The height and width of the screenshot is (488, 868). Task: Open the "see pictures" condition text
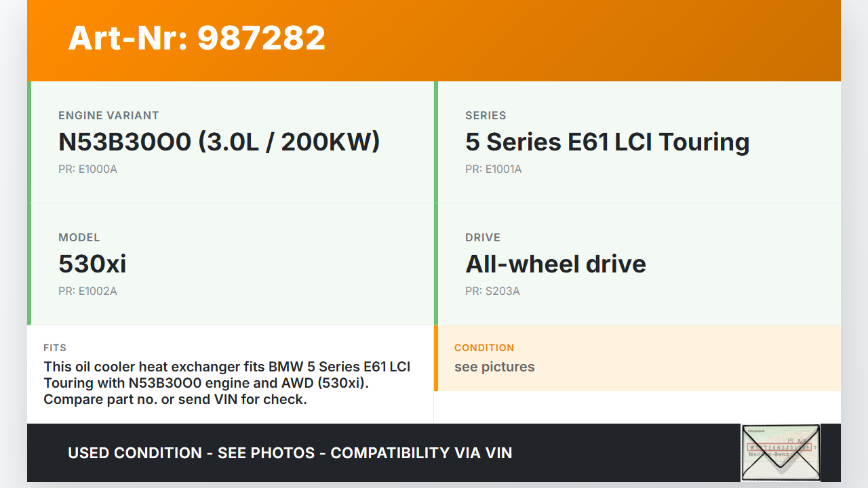click(494, 367)
